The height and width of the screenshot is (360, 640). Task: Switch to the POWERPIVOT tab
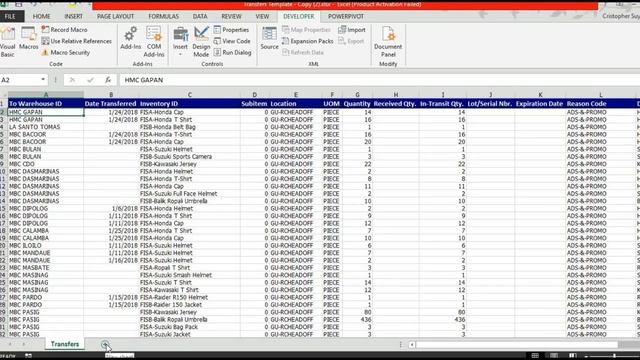[346, 16]
